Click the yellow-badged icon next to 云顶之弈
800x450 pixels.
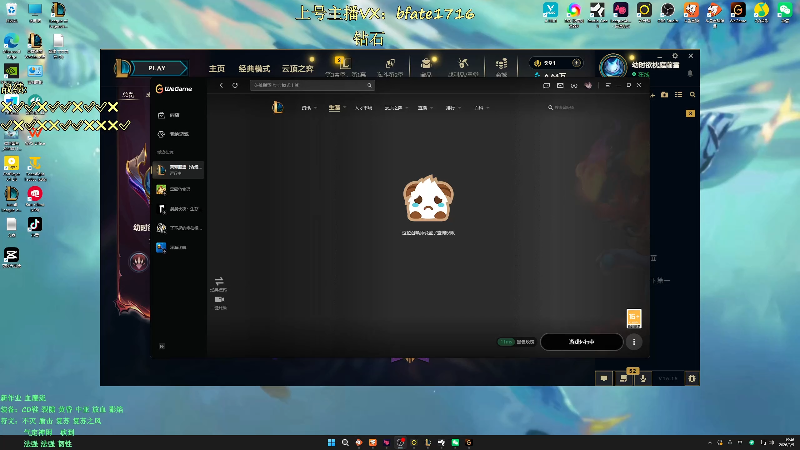click(x=343, y=63)
